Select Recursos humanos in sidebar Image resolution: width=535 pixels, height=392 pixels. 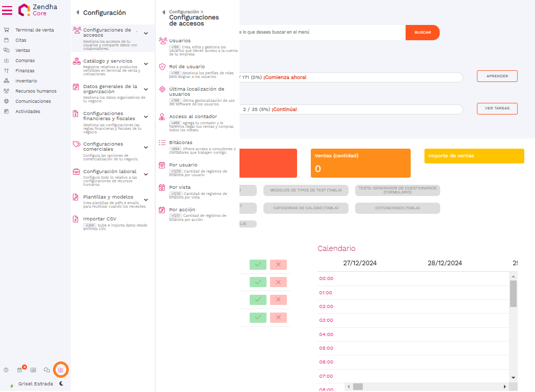click(36, 91)
